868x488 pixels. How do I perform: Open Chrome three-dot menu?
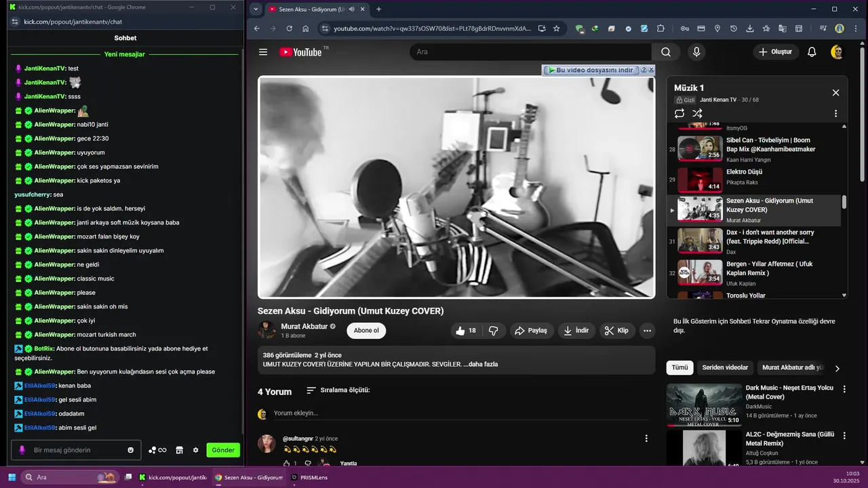(x=855, y=28)
